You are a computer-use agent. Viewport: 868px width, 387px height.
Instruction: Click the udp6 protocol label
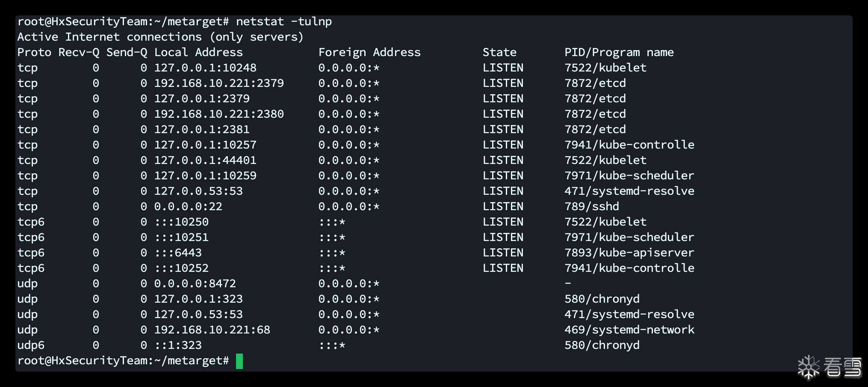pos(31,345)
